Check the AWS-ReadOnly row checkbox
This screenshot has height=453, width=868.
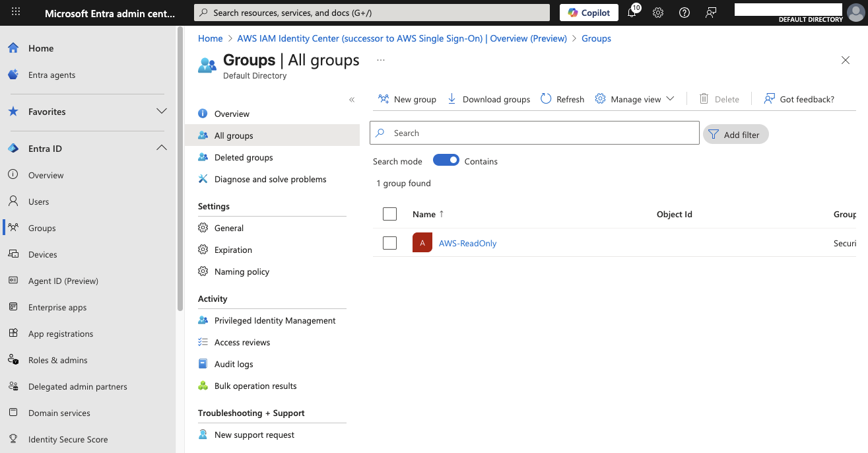point(389,242)
